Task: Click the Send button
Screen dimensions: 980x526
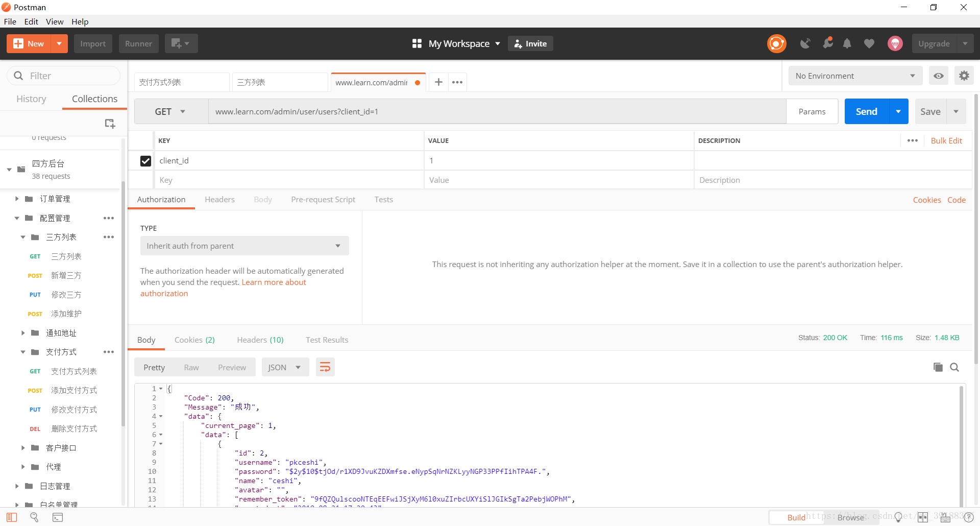Action: pyautogui.click(x=866, y=111)
